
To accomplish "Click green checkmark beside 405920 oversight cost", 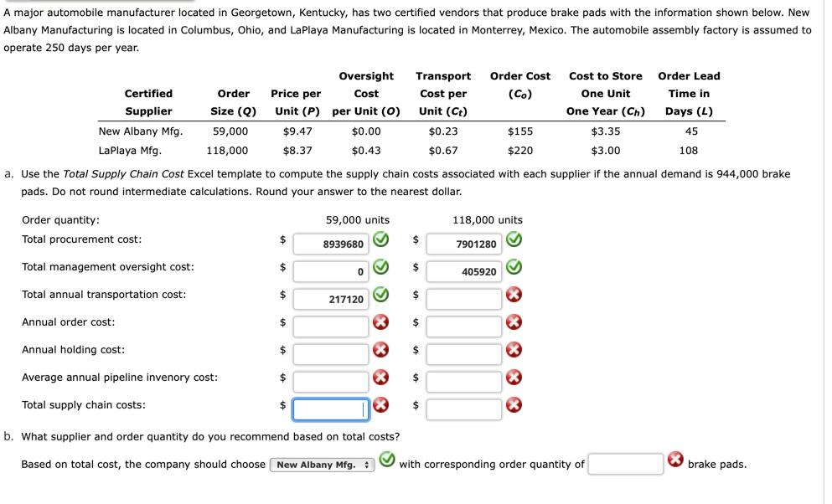I will pyautogui.click(x=514, y=266).
